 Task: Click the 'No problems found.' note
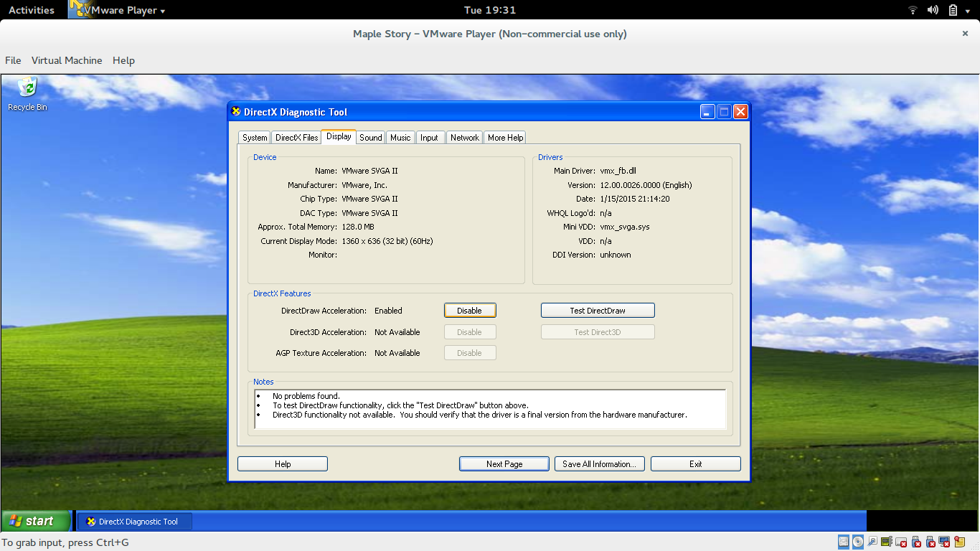(306, 396)
